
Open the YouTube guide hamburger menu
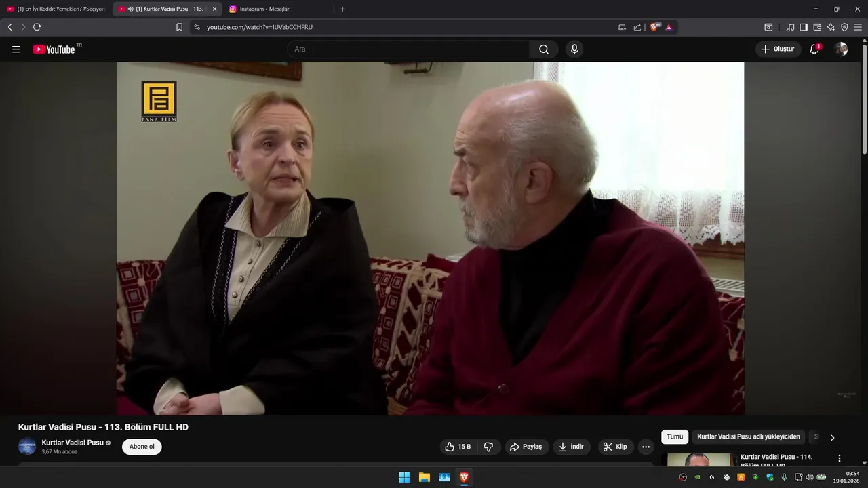tap(16, 49)
